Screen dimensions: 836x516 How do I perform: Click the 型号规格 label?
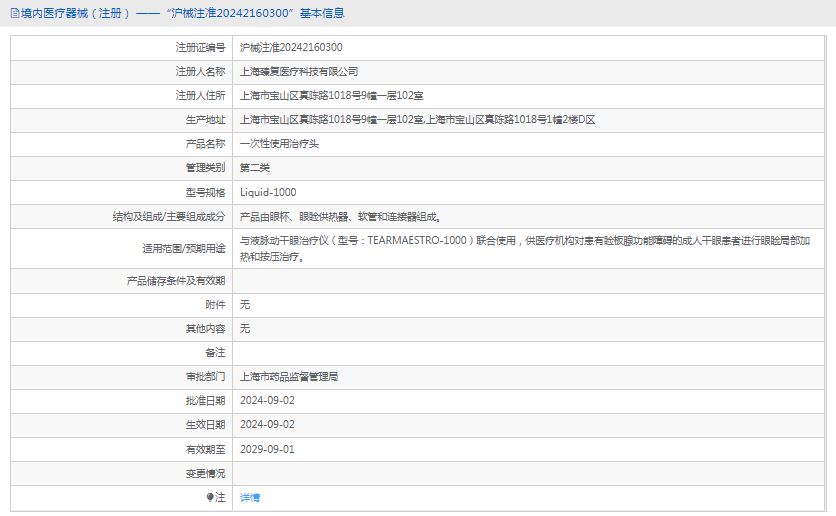205,192
